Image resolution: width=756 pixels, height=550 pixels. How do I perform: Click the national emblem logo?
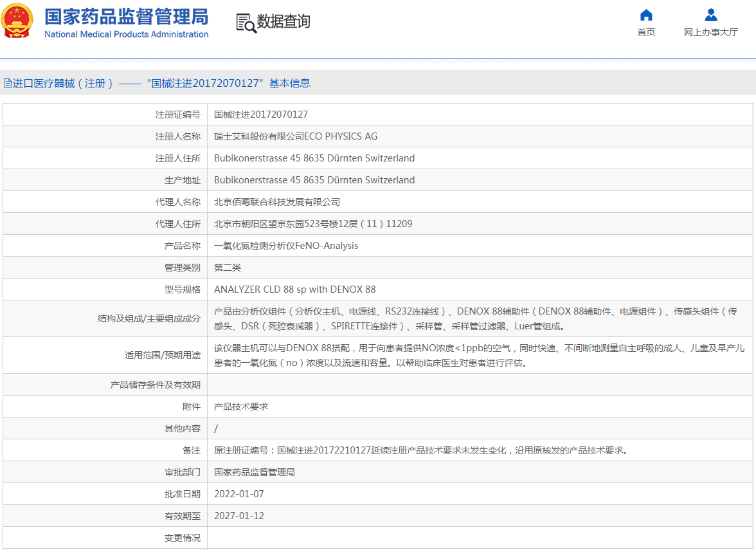(x=17, y=21)
